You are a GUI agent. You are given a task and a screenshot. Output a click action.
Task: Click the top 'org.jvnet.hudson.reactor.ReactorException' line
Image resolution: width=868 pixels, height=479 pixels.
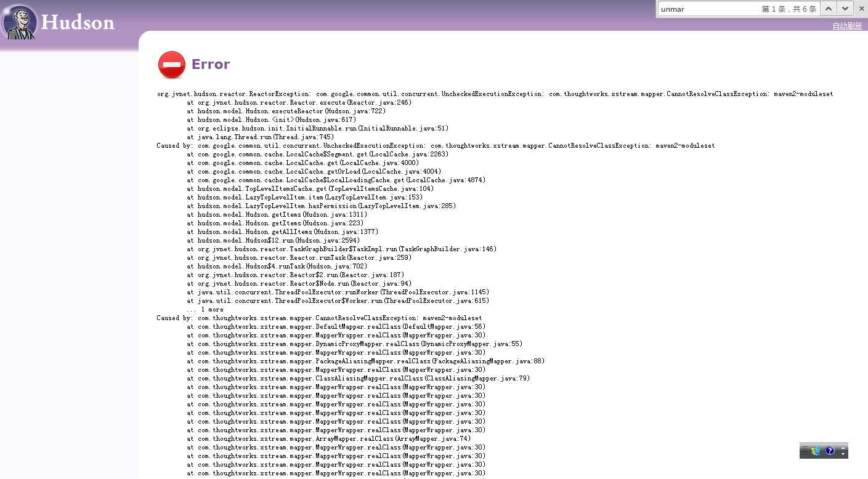495,94
